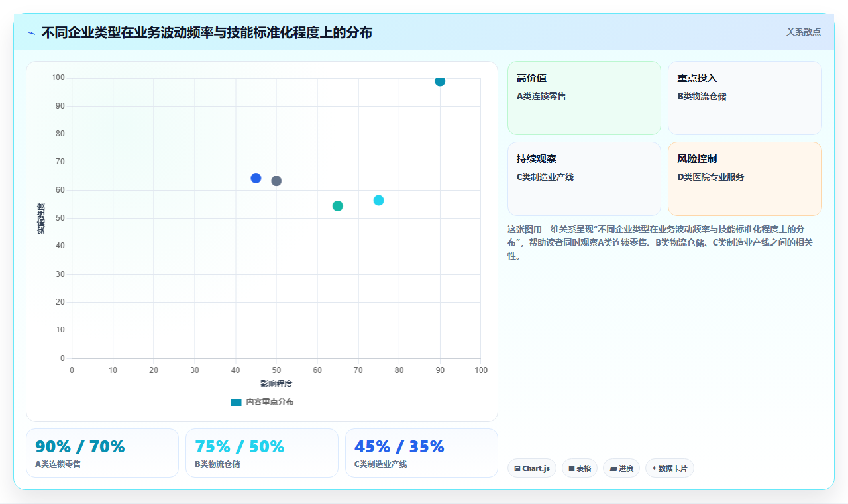Click the lightning icon beside the chart title
Viewport: 848px width, 504px height.
pos(32,32)
